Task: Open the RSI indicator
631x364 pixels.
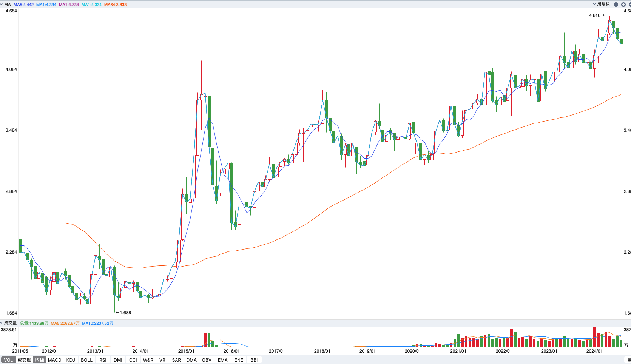Action: pos(103,360)
